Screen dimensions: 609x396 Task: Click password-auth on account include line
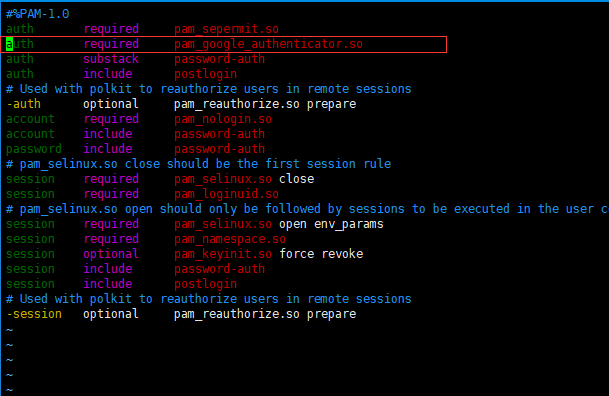coord(219,134)
